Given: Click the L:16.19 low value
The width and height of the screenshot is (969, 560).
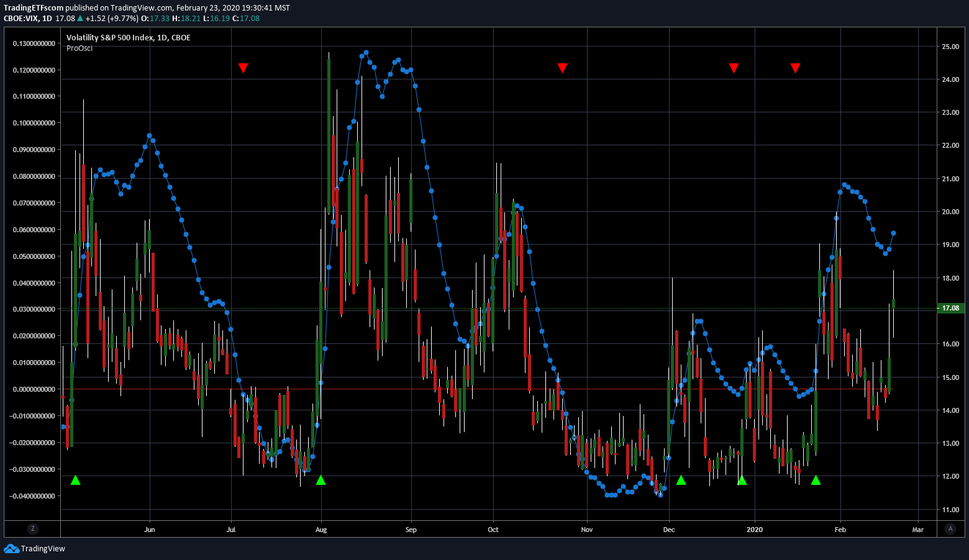Looking at the screenshot, I should click(x=217, y=19).
